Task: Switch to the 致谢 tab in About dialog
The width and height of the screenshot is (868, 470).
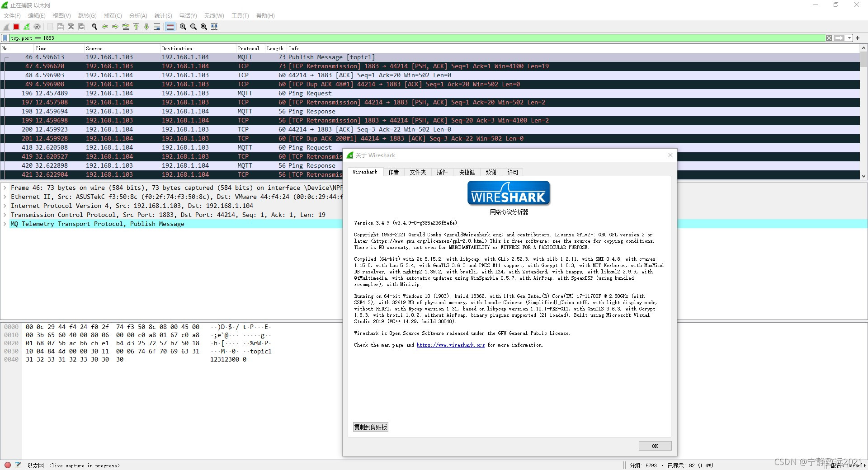Action: (x=491, y=172)
